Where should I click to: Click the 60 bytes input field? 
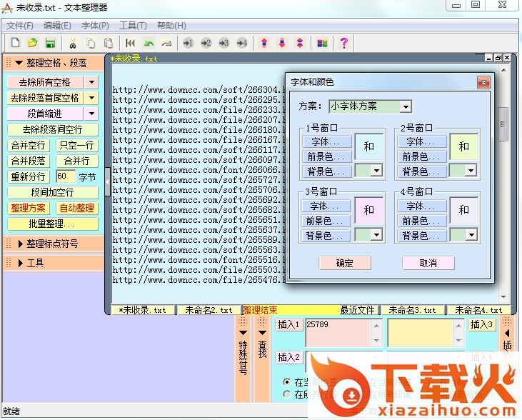(x=64, y=176)
